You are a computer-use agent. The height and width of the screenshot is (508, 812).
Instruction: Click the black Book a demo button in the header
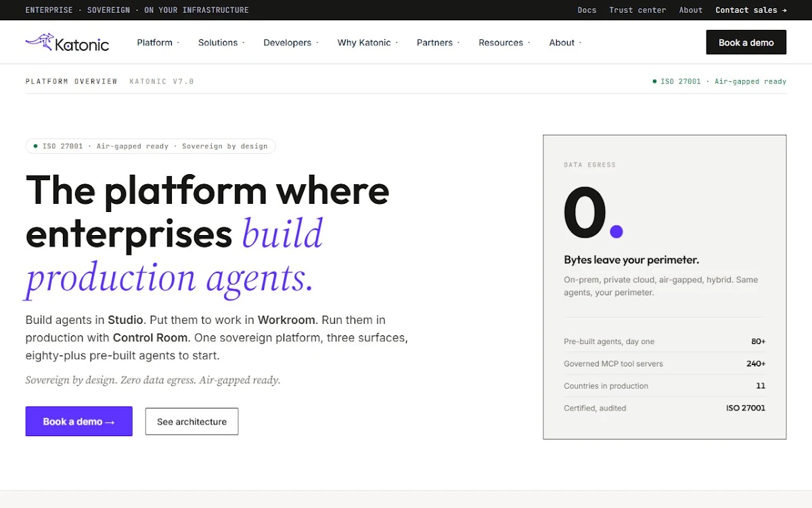coord(746,42)
